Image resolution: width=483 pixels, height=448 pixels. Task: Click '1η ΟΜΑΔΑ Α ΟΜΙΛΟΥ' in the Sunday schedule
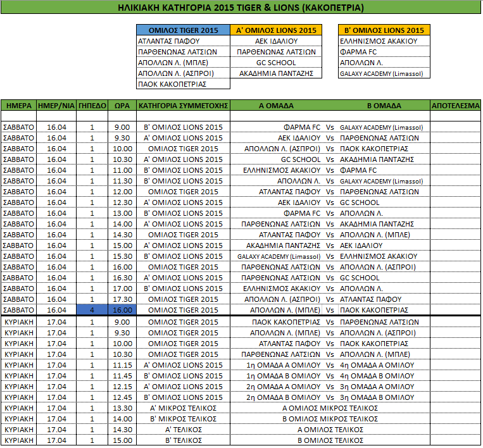coord(284,365)
